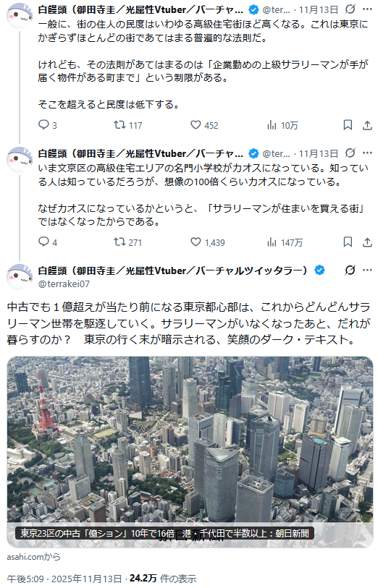Like the tweet with 1,439 likes
This screenshot has width=378, height=588.
tap(208, 242)
